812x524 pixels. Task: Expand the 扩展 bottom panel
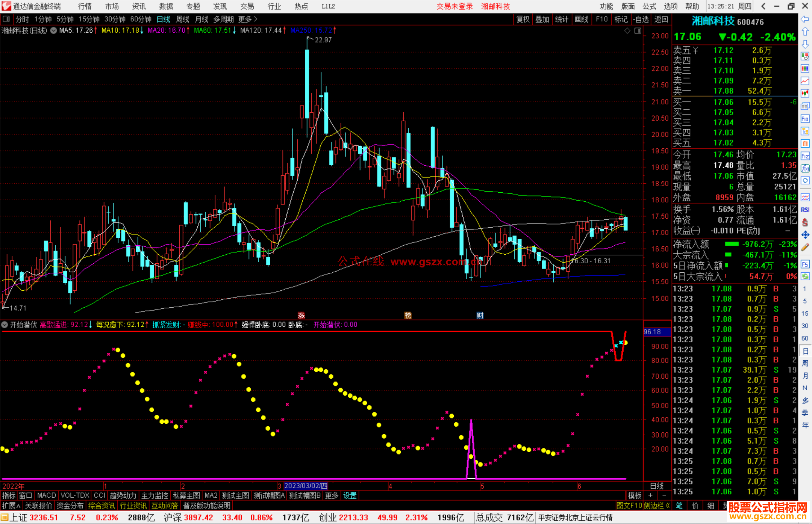point(11,506)
